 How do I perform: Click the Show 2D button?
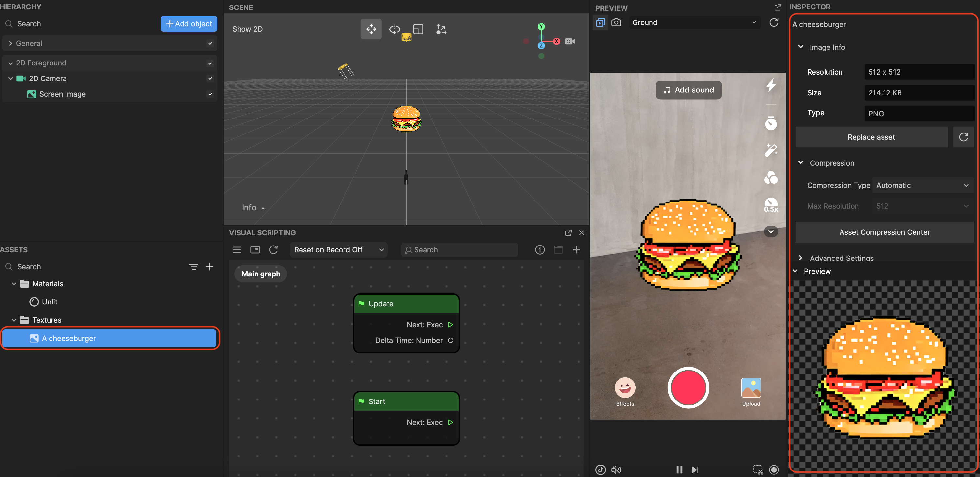[x=248, y=29]
